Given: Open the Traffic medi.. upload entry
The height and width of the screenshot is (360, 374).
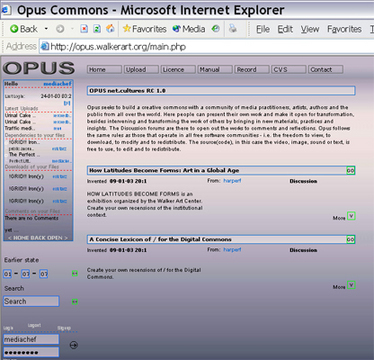Looking at the screenshot, I should point(20,128).
